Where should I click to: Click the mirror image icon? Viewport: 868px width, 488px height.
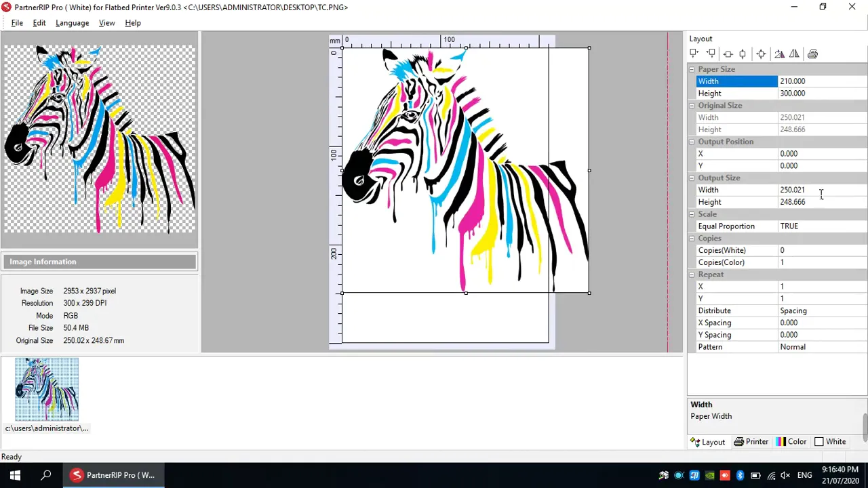point(794,54)
